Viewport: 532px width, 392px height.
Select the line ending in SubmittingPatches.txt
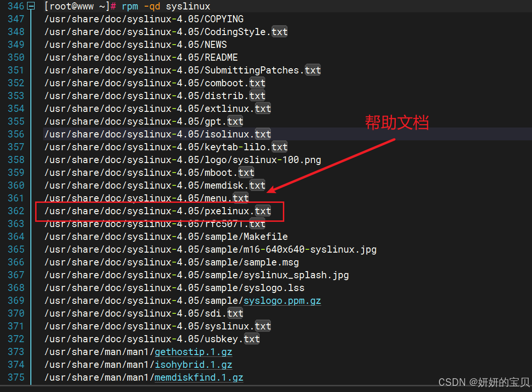(x=183, y=70)
